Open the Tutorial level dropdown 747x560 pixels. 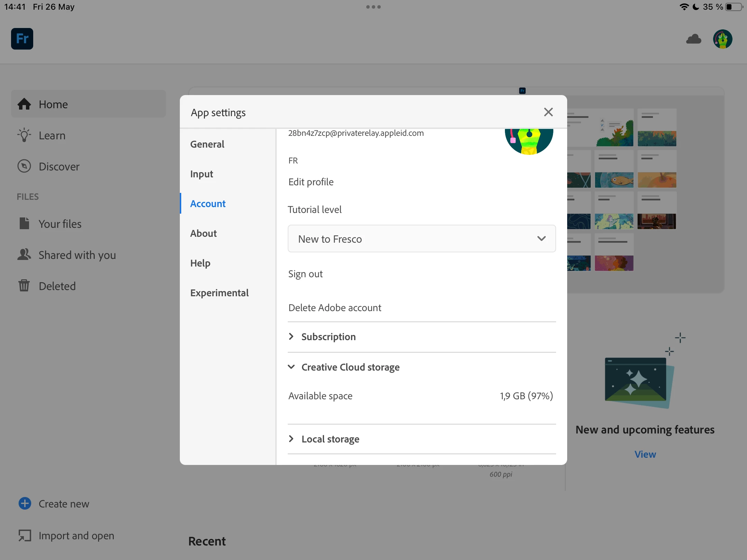422,239
